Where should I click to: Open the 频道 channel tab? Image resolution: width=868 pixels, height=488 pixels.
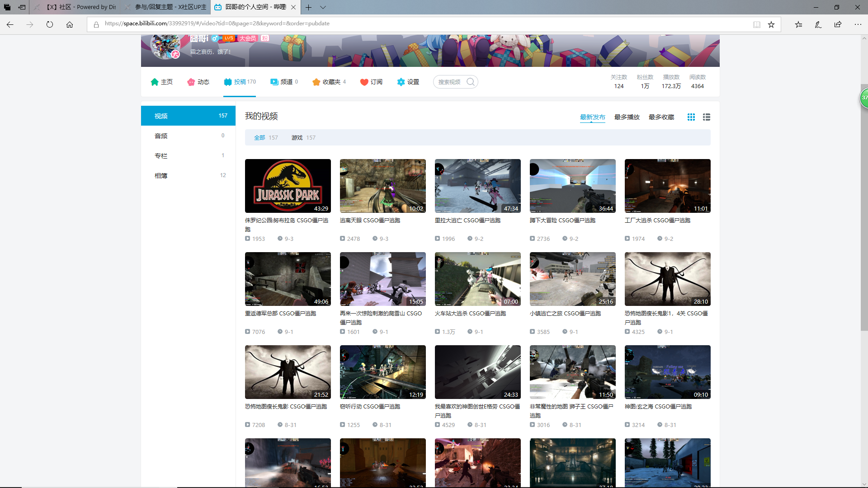[x=284, y=82]
